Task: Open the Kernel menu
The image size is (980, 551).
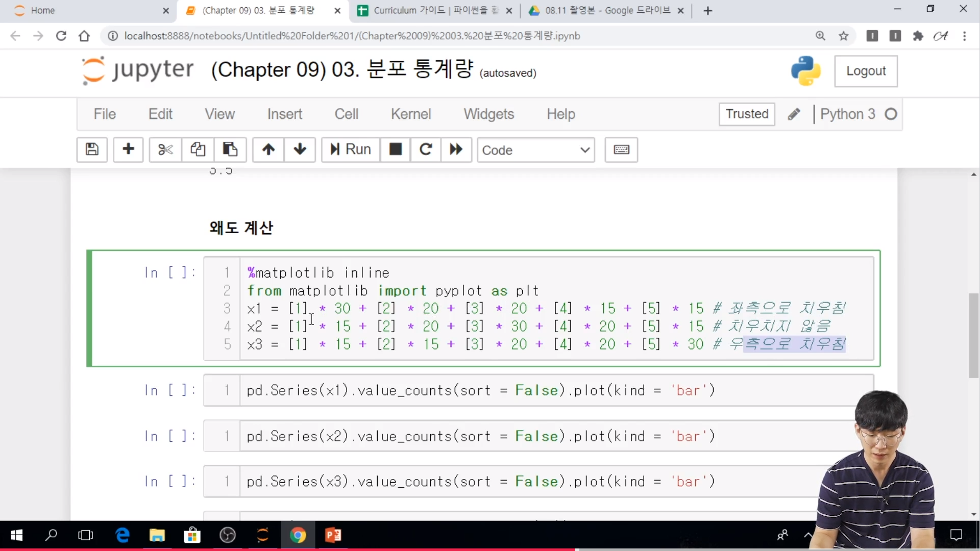Action: coord(411,114)
